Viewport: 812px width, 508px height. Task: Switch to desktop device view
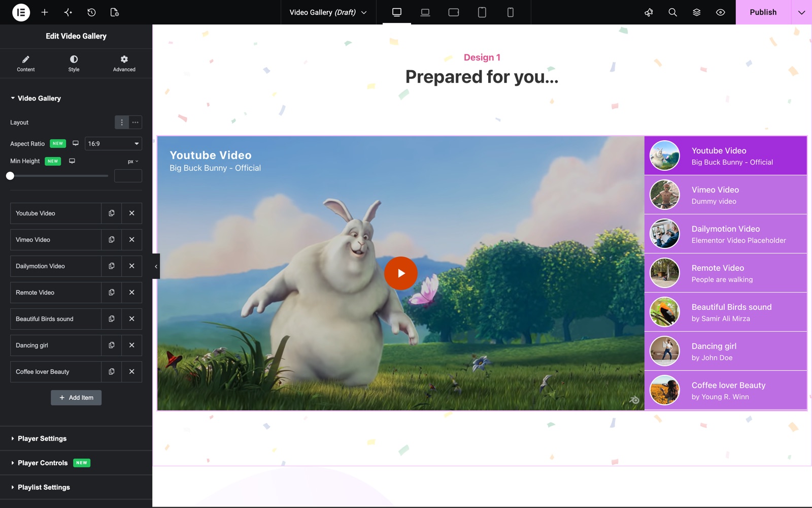(397, 12)
